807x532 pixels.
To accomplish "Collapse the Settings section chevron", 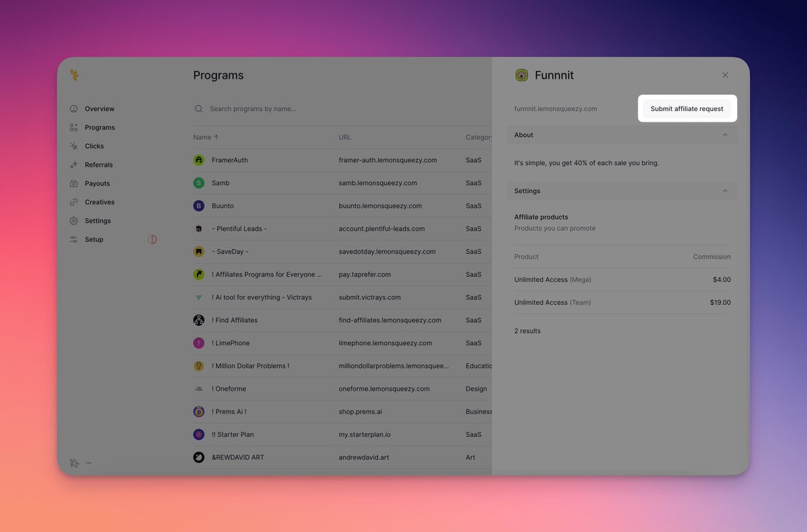I will point(725,191).
